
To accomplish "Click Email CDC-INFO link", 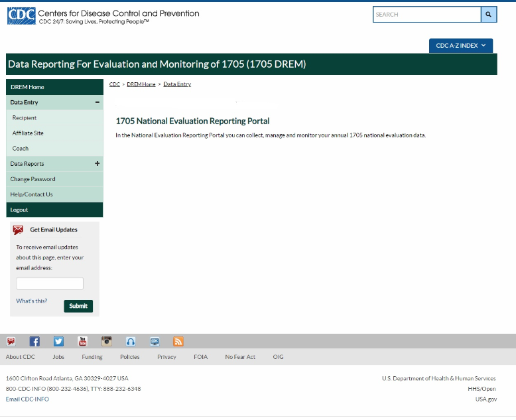I will (x=27, y=399).
